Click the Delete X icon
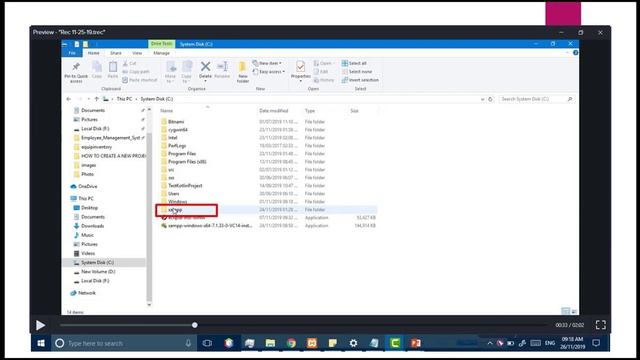Screen dimensions: 640x360 [x=205, y=67]
